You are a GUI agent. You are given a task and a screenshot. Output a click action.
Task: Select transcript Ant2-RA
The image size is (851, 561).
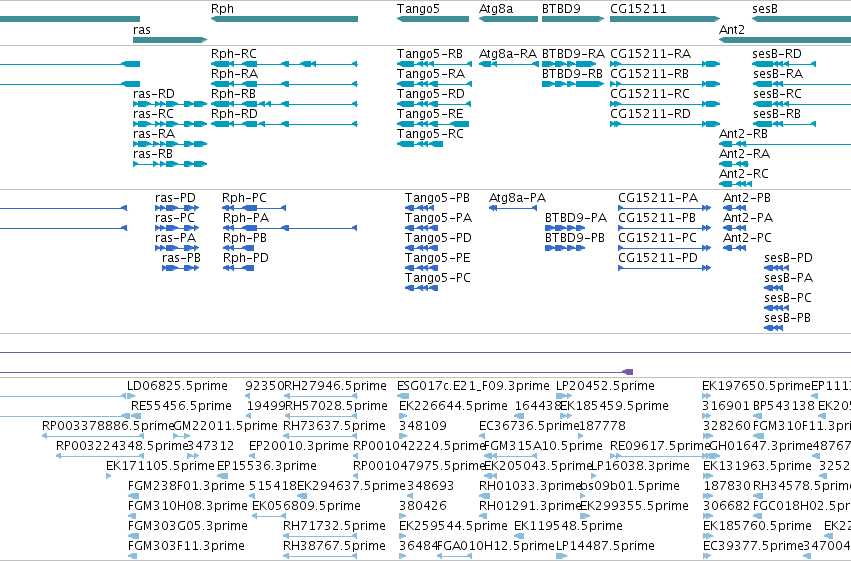(734, 164)
